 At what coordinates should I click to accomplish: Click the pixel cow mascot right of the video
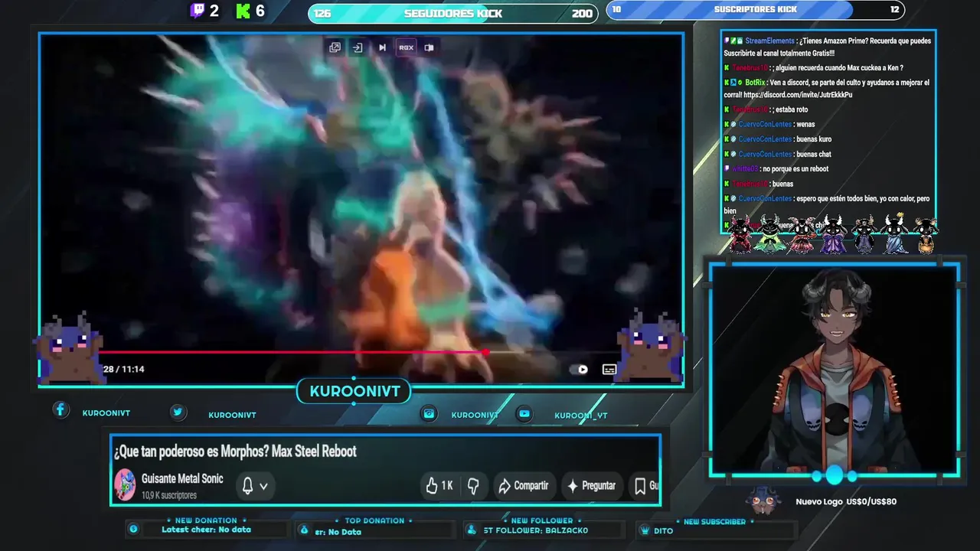click(x=651, y=346)
